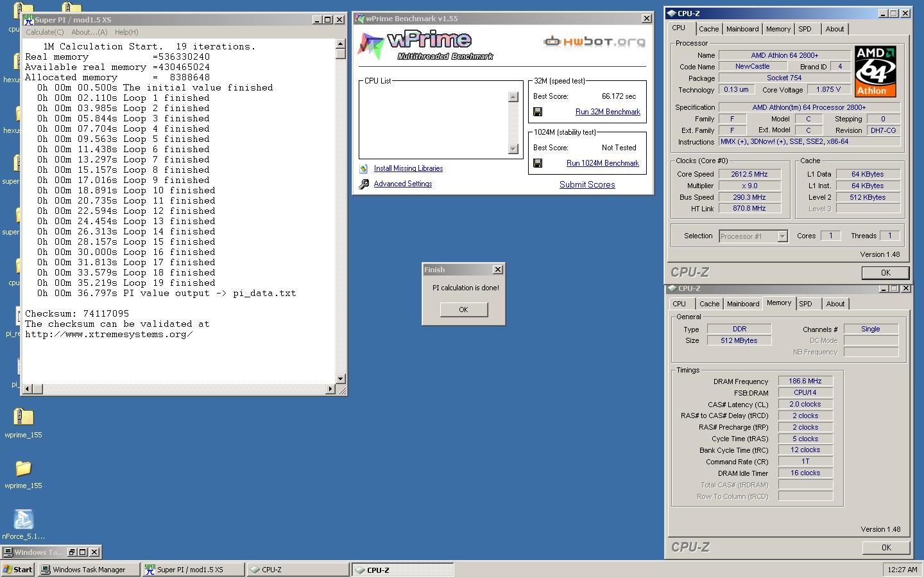Viewport: 924px width, 578px height.
Task: Click the save icon beside Run 32M Benchmark
Action: [538, 112]
